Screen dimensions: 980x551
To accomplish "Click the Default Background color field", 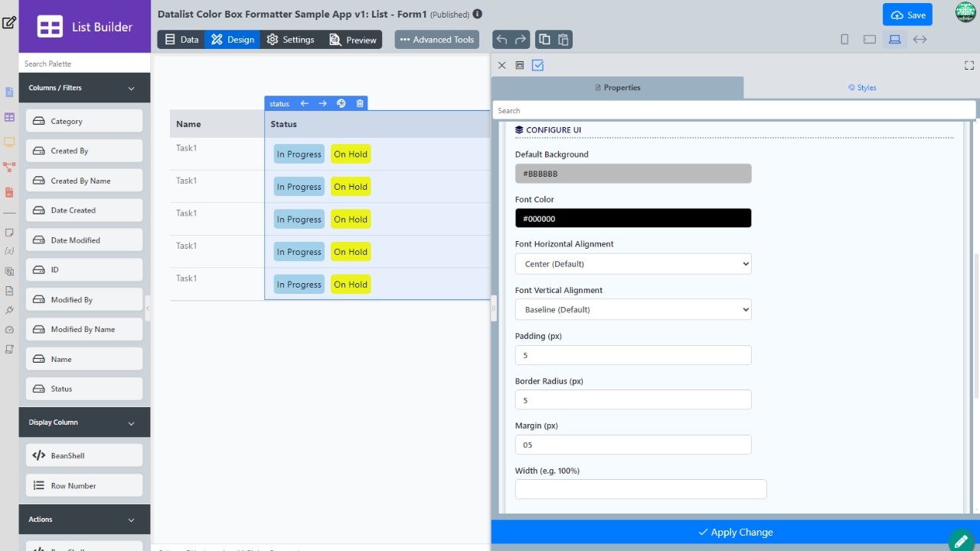I will (633, 174).
